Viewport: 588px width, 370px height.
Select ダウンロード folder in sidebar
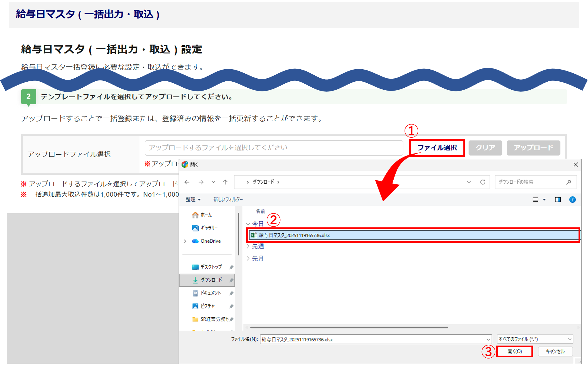pos(211,280)
